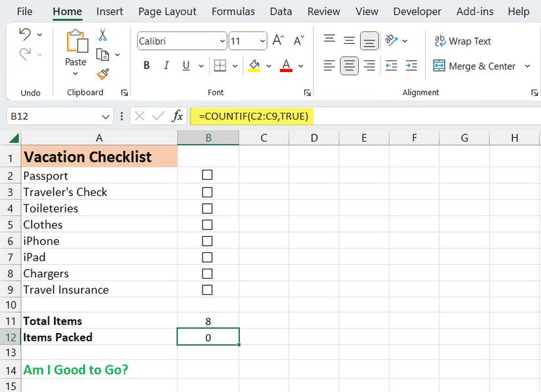Viewport: 541px width, 392px height.
Task: Open the Formulas tab
Action: 233,11
